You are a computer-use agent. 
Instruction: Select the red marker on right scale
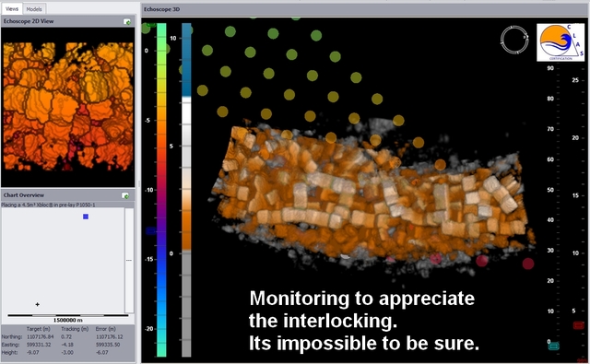pos(579,325)
